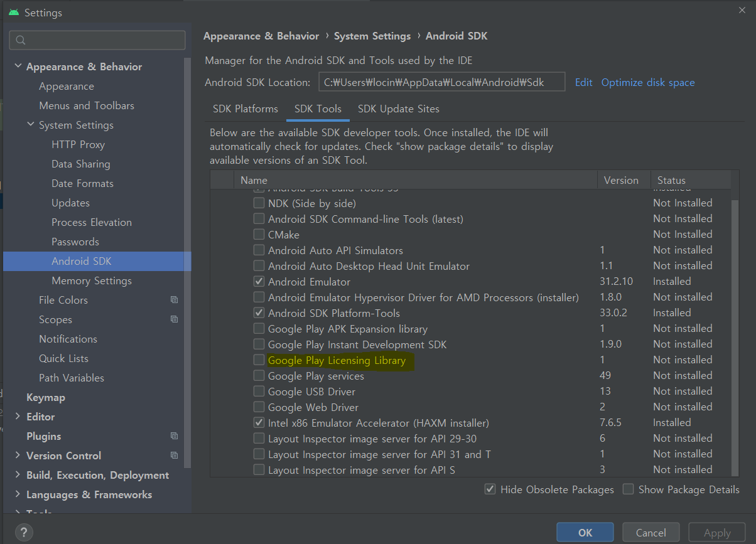Expand Languages & Frameworks section
756x544 pixels.
tap(18, 494)
